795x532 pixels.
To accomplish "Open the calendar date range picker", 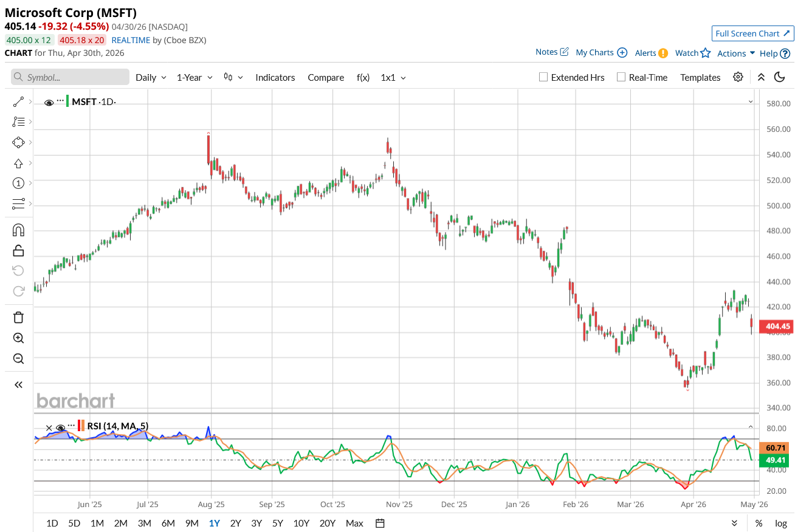I will pyautogui.click(x=380, y=523).
